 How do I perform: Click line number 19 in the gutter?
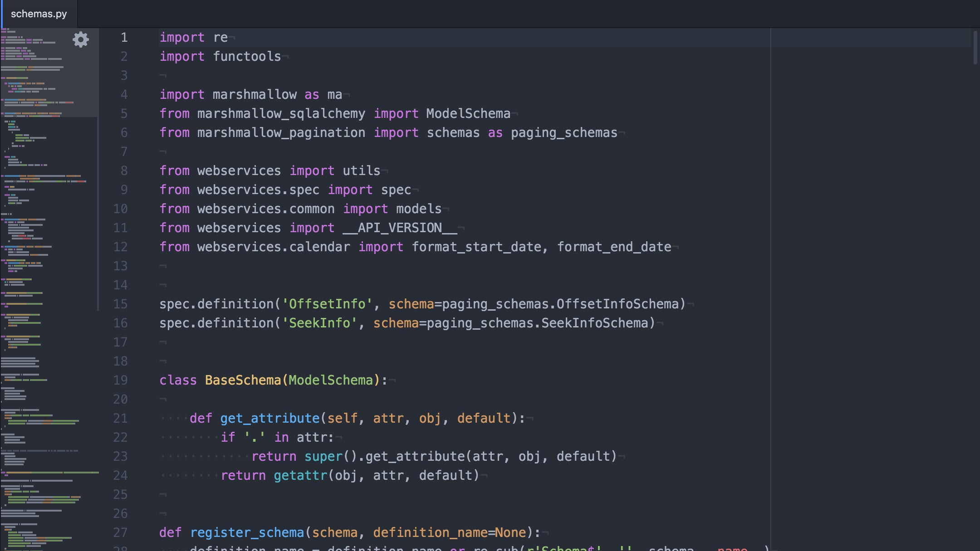(120, 380)
